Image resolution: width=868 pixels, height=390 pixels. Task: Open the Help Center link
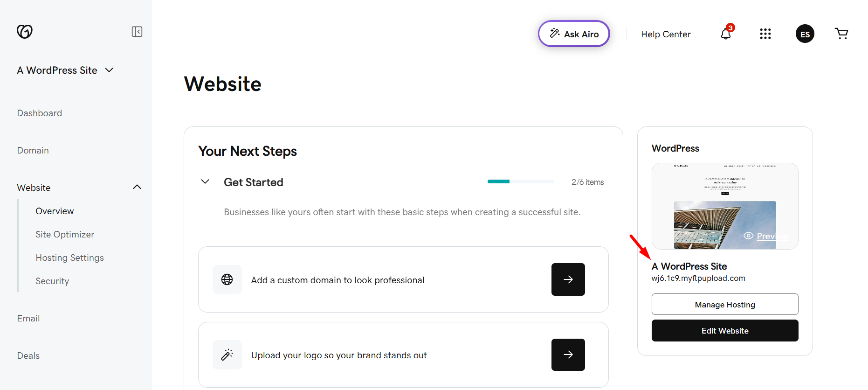coord(666,34)
